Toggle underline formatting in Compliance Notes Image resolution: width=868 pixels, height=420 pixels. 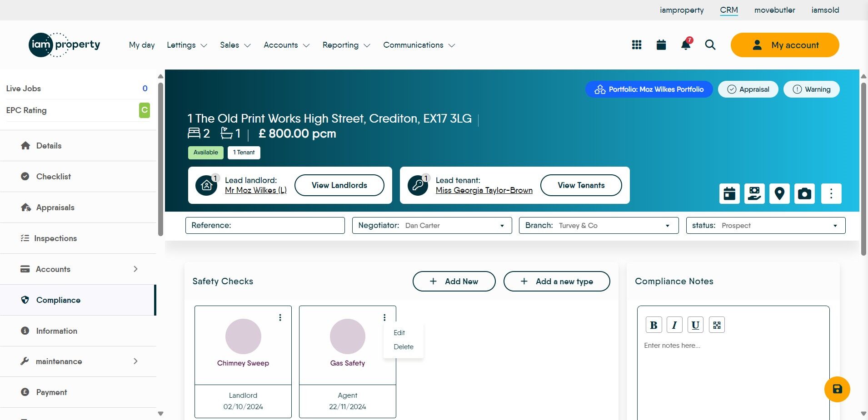click(x=695, y=325)
